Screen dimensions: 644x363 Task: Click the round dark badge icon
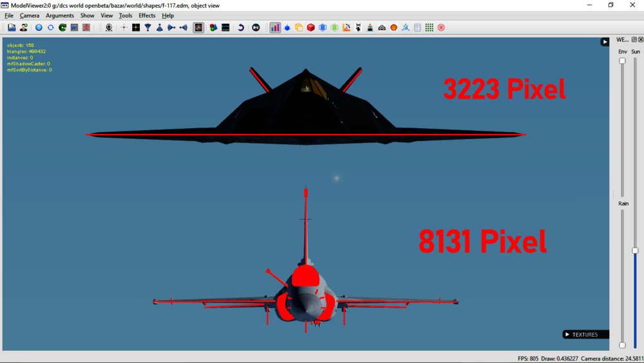(x=256, y=28)
